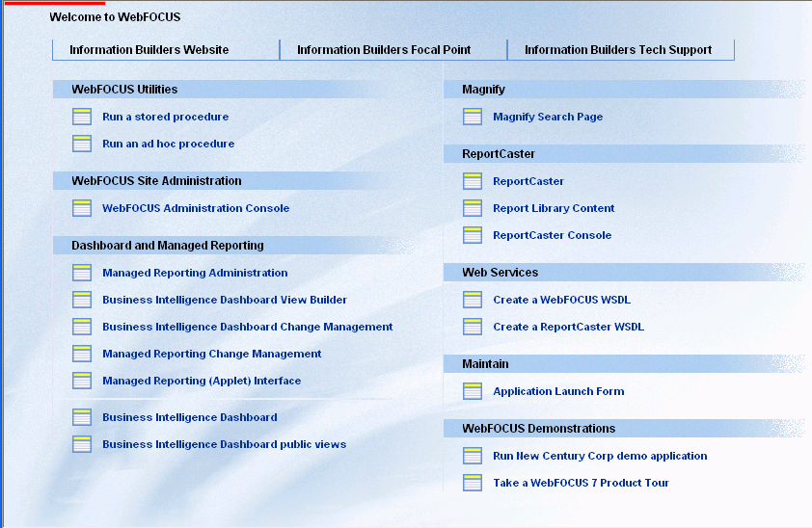This screenshot has width=812, height=528.
Task: Click icon beside ReportCaster Console
Action: [473, 235]
